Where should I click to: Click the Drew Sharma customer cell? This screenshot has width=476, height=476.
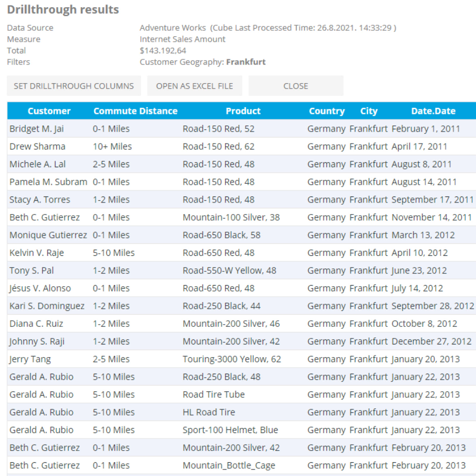pyautogui.click(x=37, y=146)
